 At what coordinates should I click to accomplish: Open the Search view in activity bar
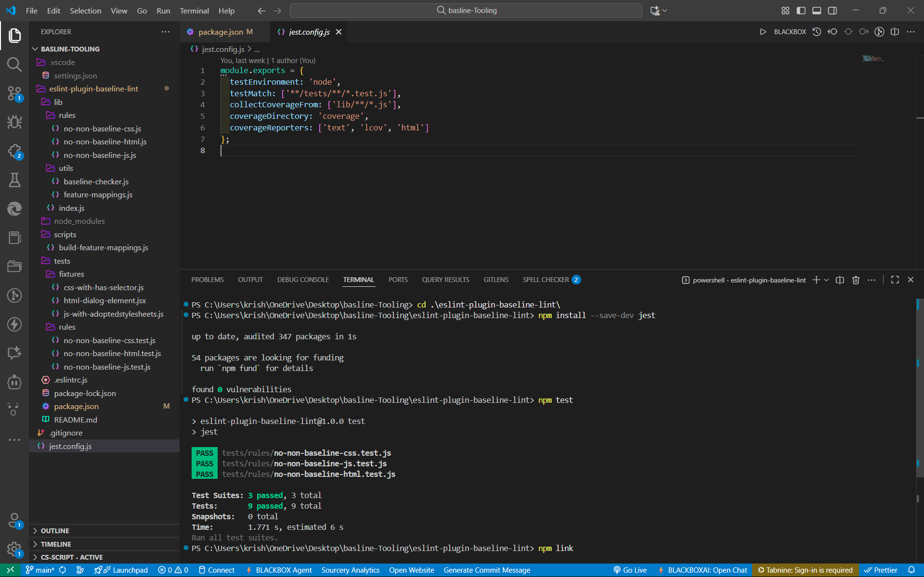pos(14,64)
